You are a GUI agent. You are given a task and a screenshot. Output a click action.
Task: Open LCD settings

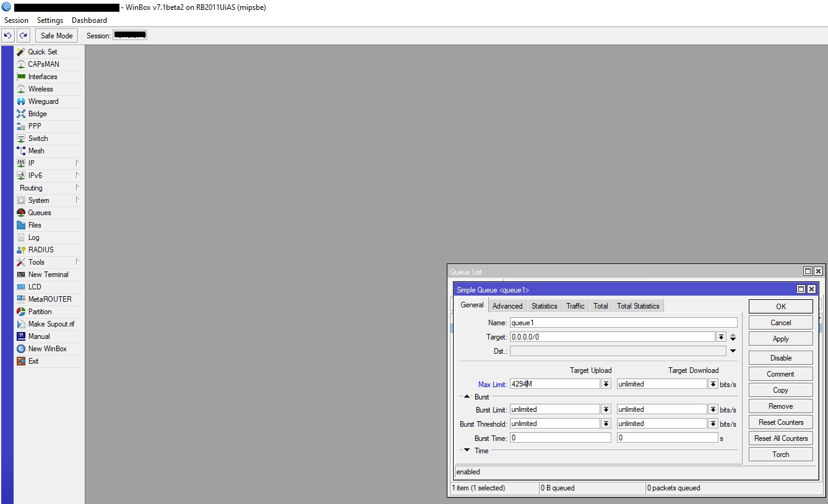click(50, 287)
